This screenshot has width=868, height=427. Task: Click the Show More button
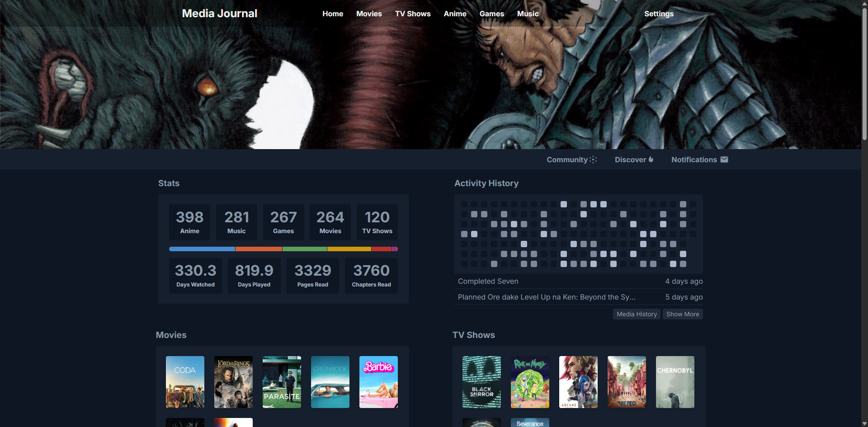(683, 314)
